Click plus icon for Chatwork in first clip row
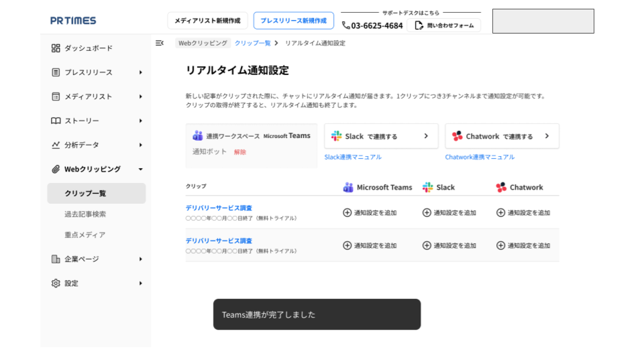This screenshot has width=644, height=362. click(x=500, y=213)
